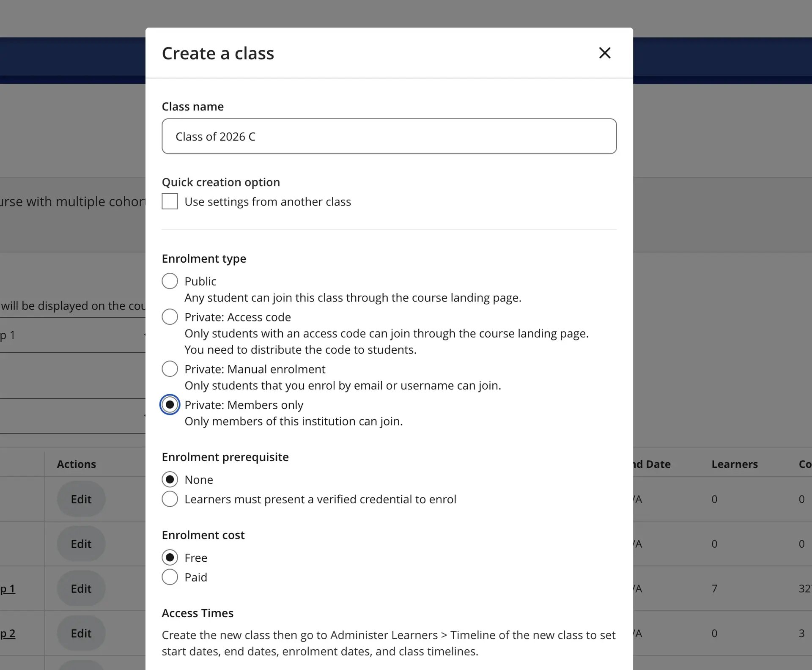Click the Class name text field
812x670 pixels.
coord(389,136)
